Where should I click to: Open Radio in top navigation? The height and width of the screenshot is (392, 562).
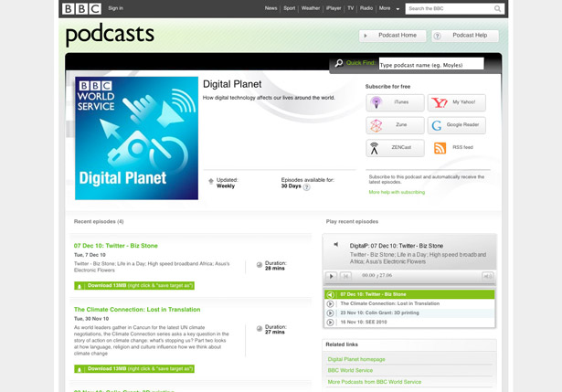pos(366,8)
